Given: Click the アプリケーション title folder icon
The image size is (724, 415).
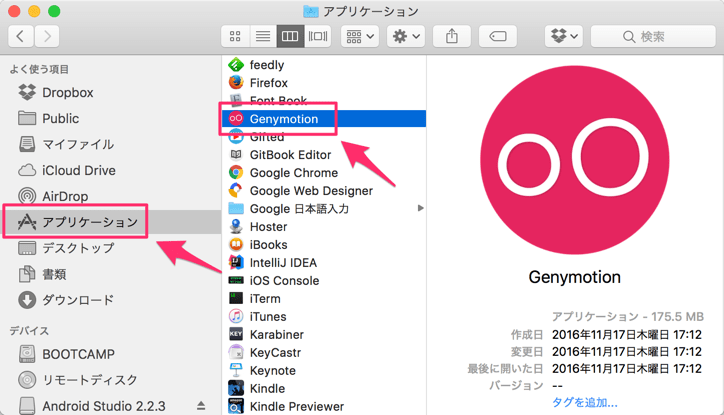Looking at the screenshot, I should (x=311, y=11).
